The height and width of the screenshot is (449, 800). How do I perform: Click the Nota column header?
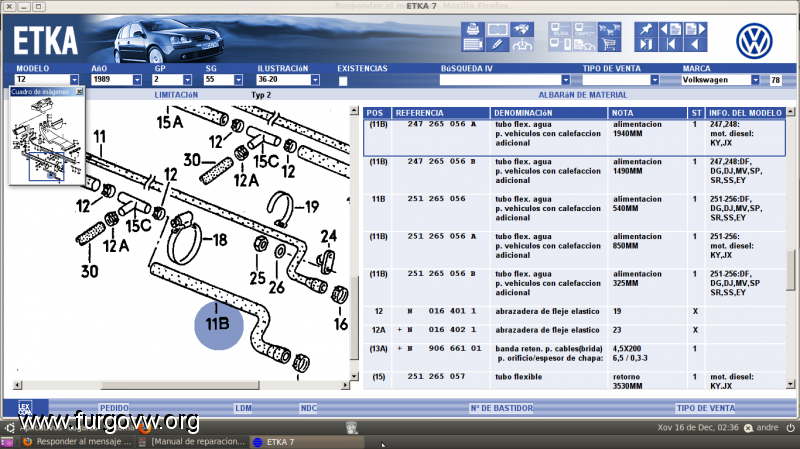[647, 113]
